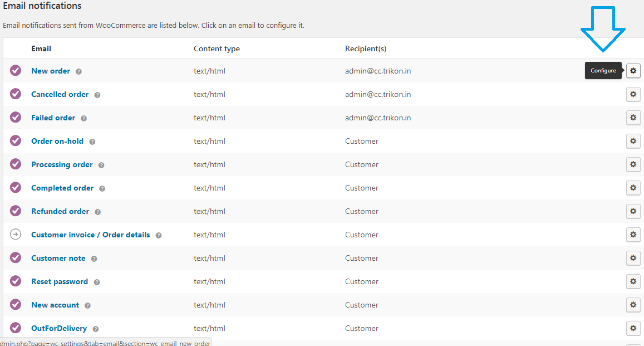Open the Refunded order email link
The height and width of the screenshot is (346, 644).
pyautogui.click(x=60, y=211)
